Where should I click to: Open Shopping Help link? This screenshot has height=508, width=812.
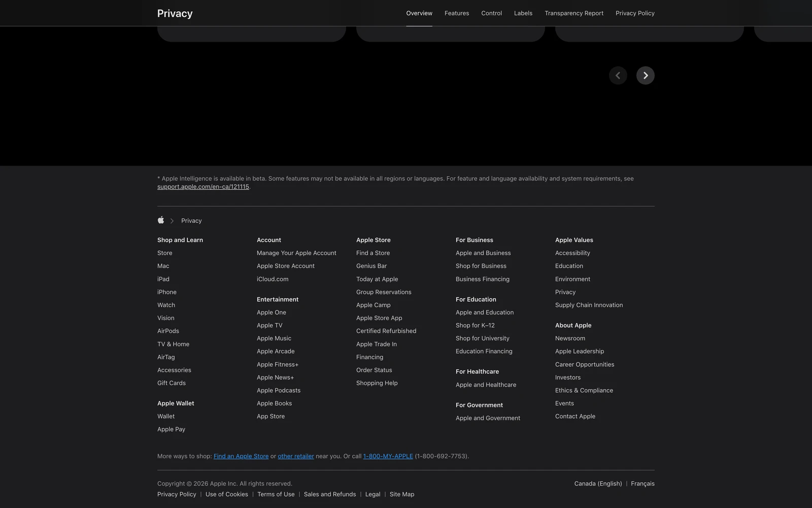377,383
